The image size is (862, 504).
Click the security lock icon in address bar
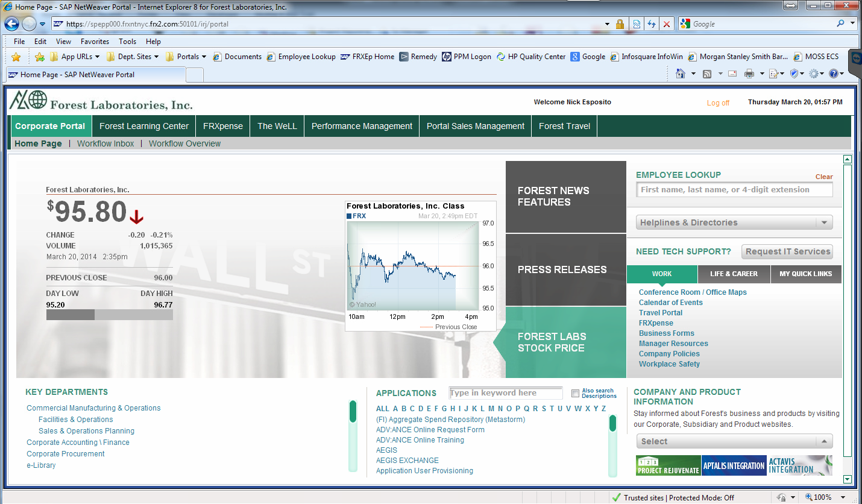pos(620,24)
